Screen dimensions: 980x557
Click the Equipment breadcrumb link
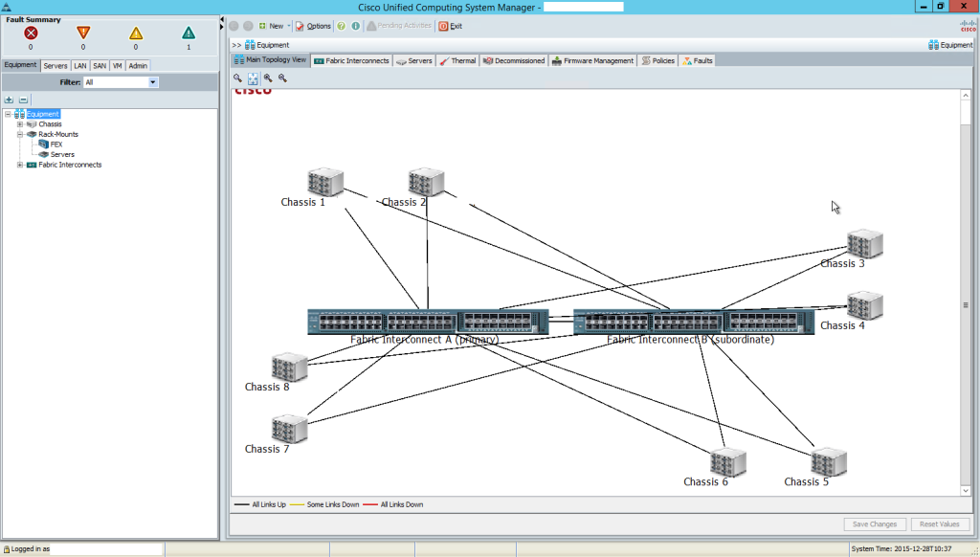coord(267,45)
